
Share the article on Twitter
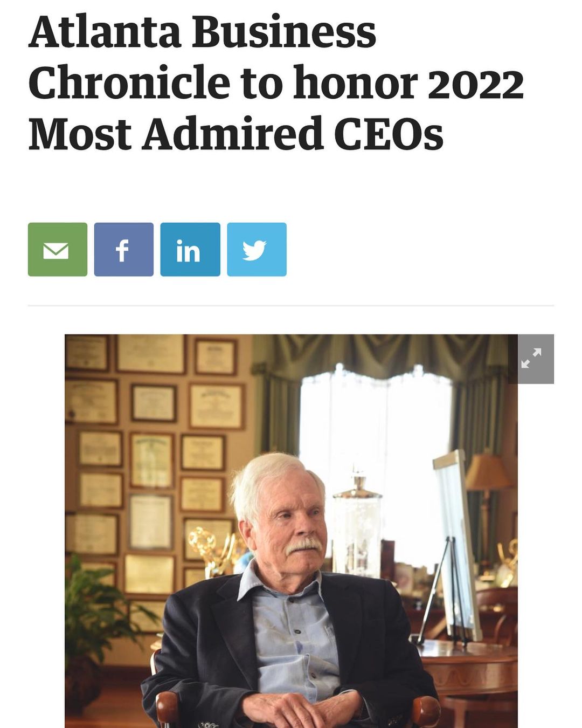click(257, 250)
